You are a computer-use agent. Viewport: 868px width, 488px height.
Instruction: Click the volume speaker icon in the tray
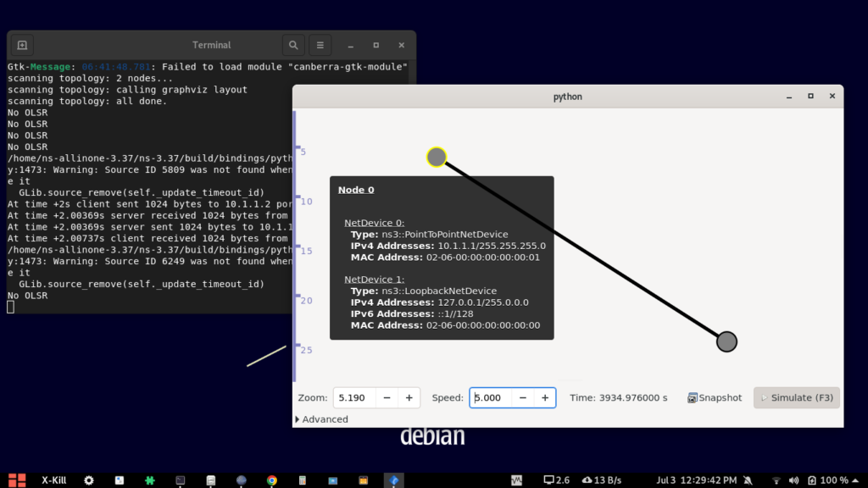coord(796,480)
